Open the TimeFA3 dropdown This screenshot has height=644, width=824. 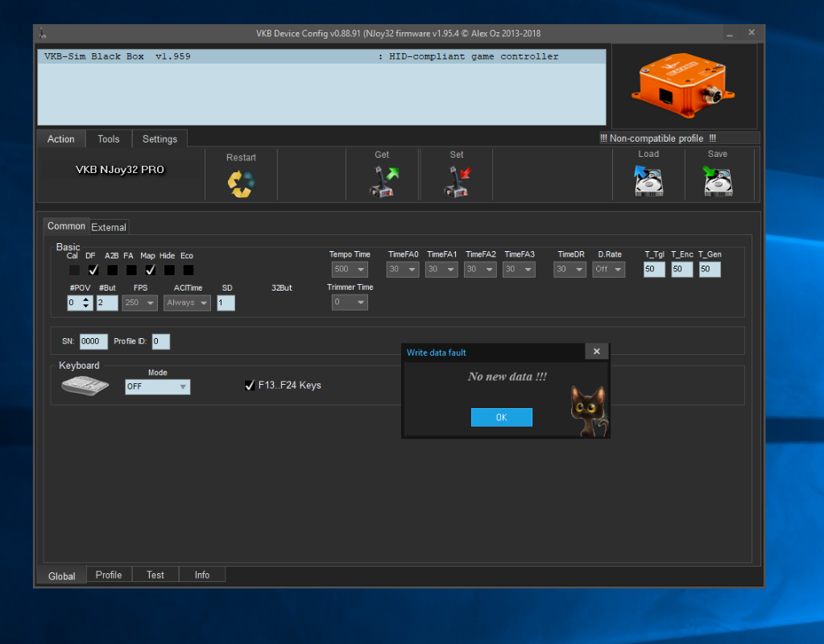pyautogui.click(x=519, y=270)
